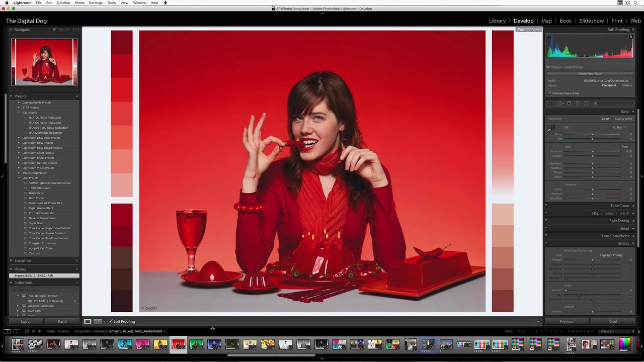Toggle Simulate Paper & Ink checkbox
The width and height of the screenshot is (644, 362).
pyautogui.click(x=549, y=93)
